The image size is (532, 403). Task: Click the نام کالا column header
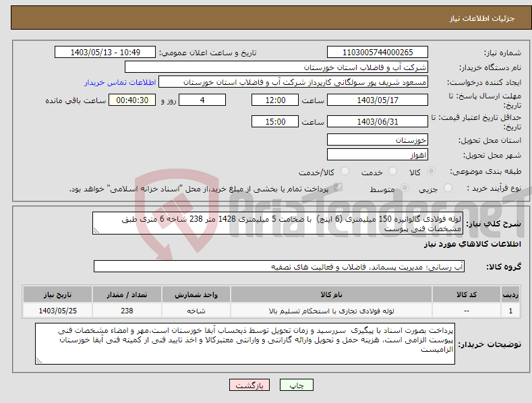point(331,294)
